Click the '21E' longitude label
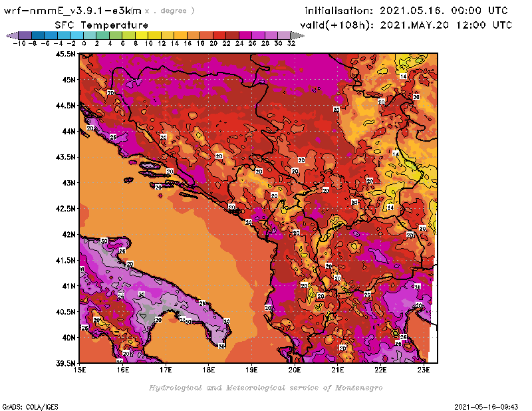 click(338, 370)
